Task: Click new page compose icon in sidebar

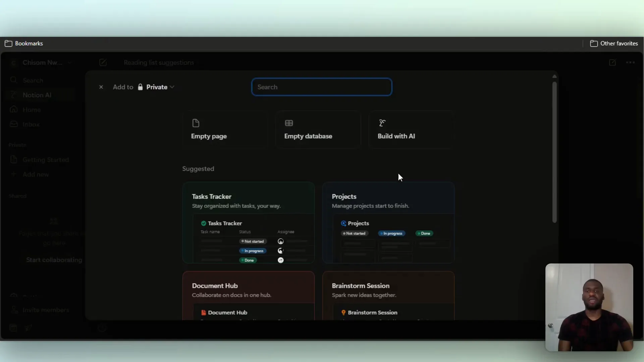Action: tap(103, 63)
